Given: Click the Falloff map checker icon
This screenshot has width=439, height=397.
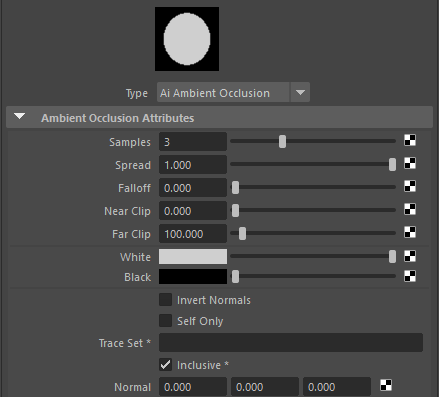Looking at the screenshot, I should coord(410,186).
